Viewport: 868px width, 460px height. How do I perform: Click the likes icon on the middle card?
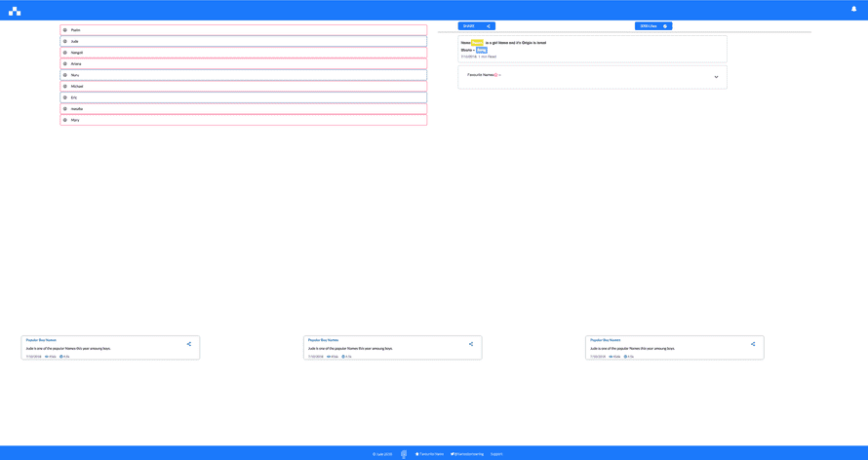pyautogui.click(x=343, y=357)
